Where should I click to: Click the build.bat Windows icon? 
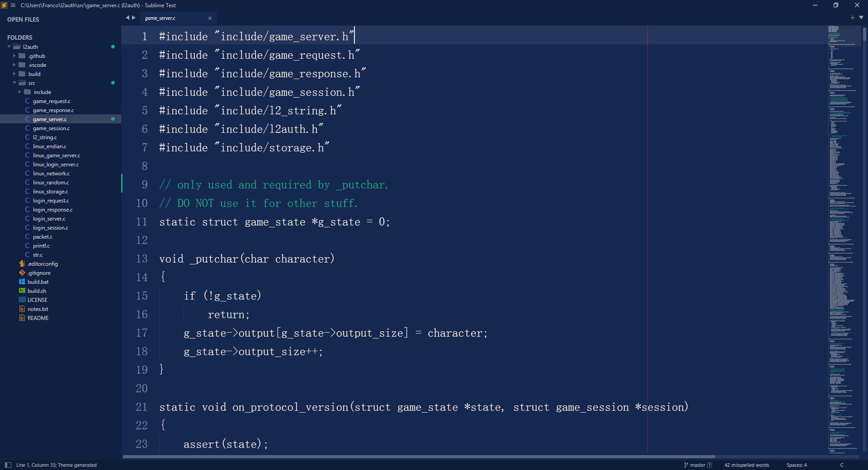tap(22, 282)
